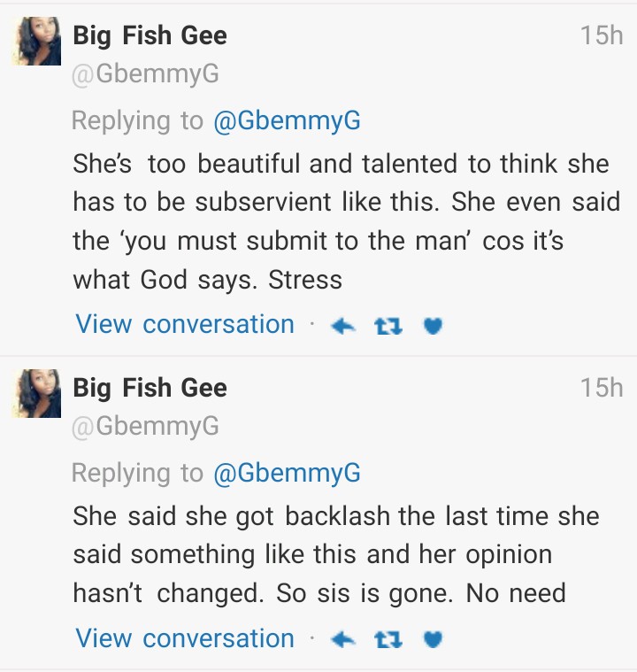This screenshot has height=672, width=637.
Task: Click the 15h timestamp on bottom tweet
Action: click(602, 387)
